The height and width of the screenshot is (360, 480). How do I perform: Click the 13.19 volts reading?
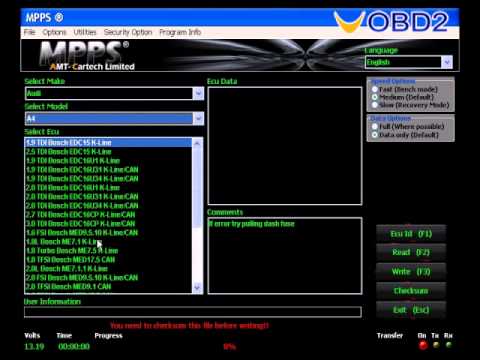pyautogui.click(x=34, y=347)
